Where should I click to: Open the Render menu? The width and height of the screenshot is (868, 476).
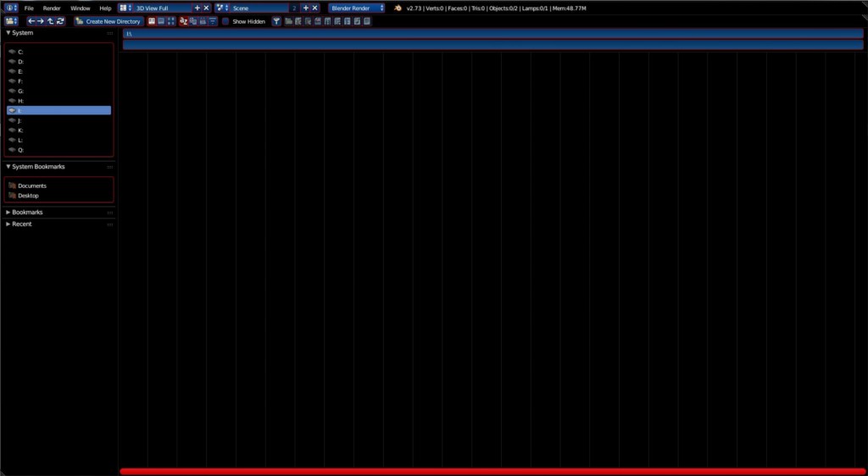[52, 8]
